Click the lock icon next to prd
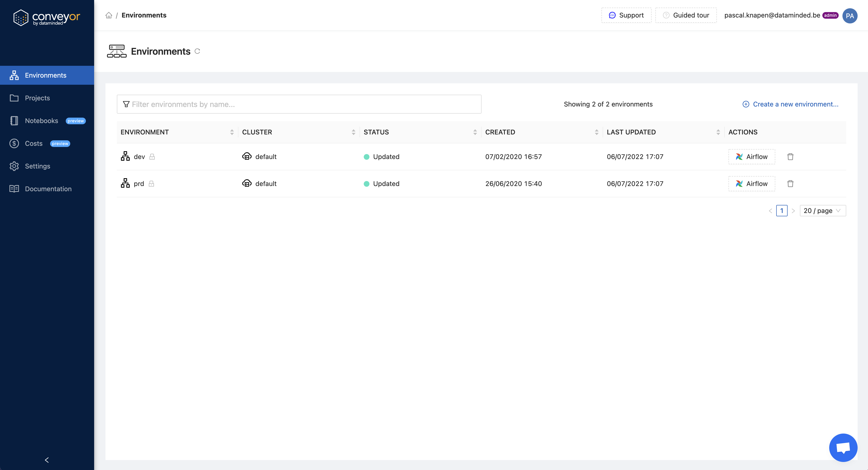 [x=151, y=184]
